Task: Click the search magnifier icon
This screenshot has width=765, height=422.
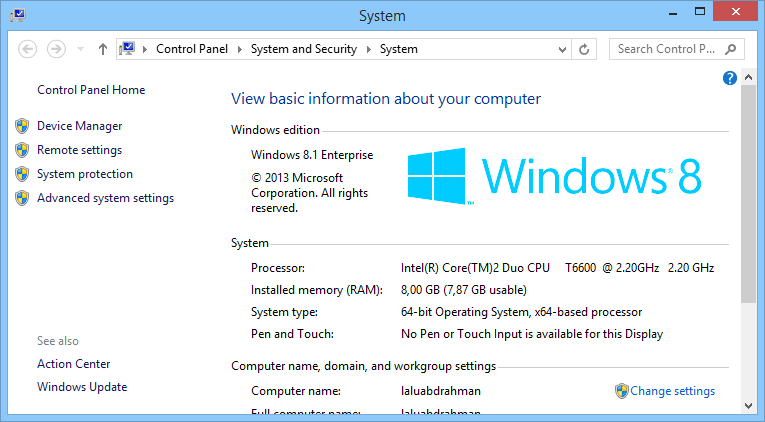Action: click(730, 49)
